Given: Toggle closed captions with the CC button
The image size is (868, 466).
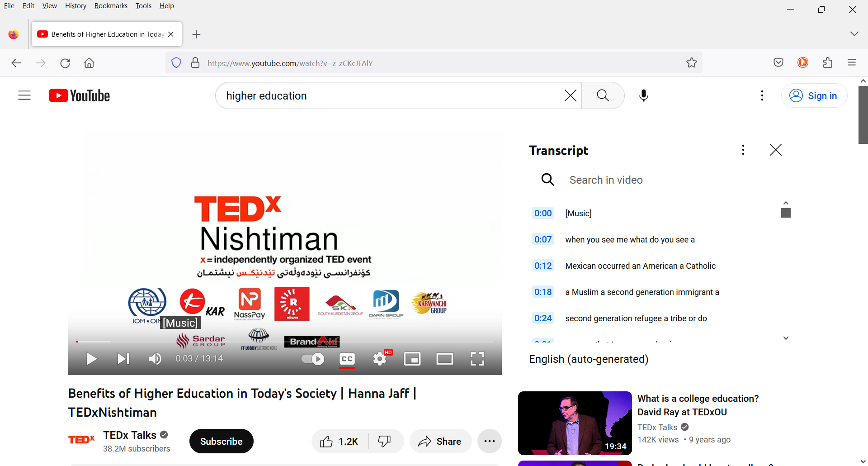Looking at the screenshot, I should point(347,358).
